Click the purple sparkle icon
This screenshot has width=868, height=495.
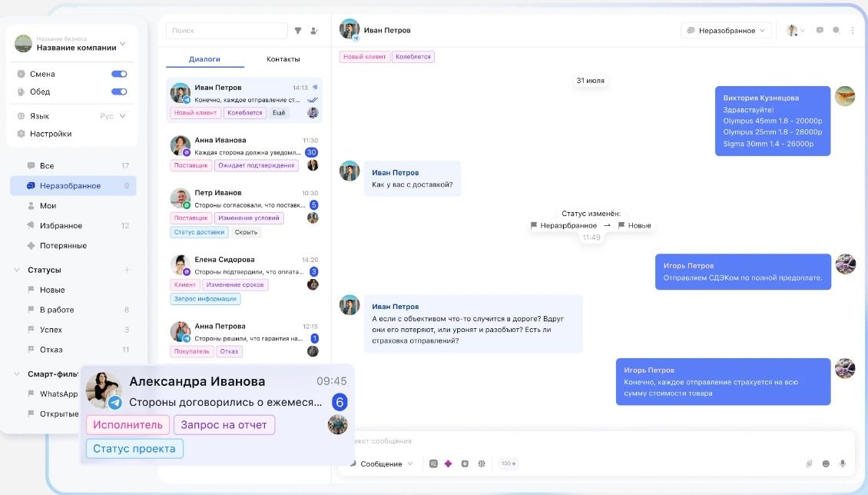pyautogui.click(x=449, y=463)
